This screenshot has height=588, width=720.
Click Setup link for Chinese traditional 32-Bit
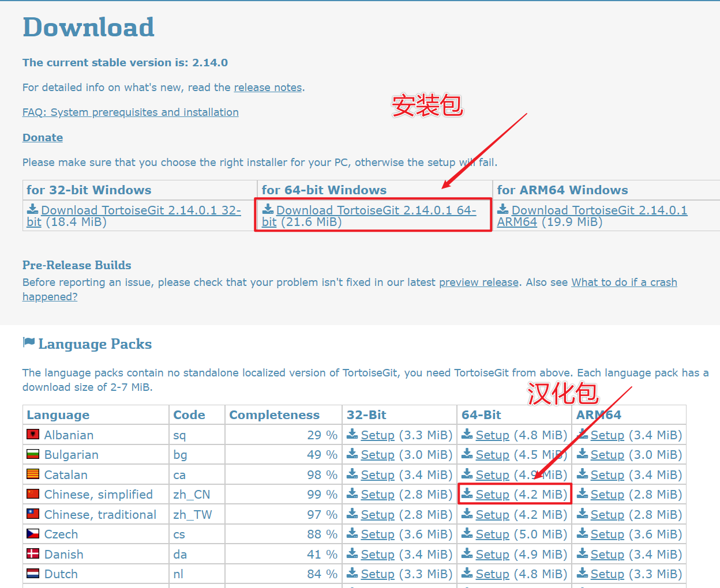377,515
